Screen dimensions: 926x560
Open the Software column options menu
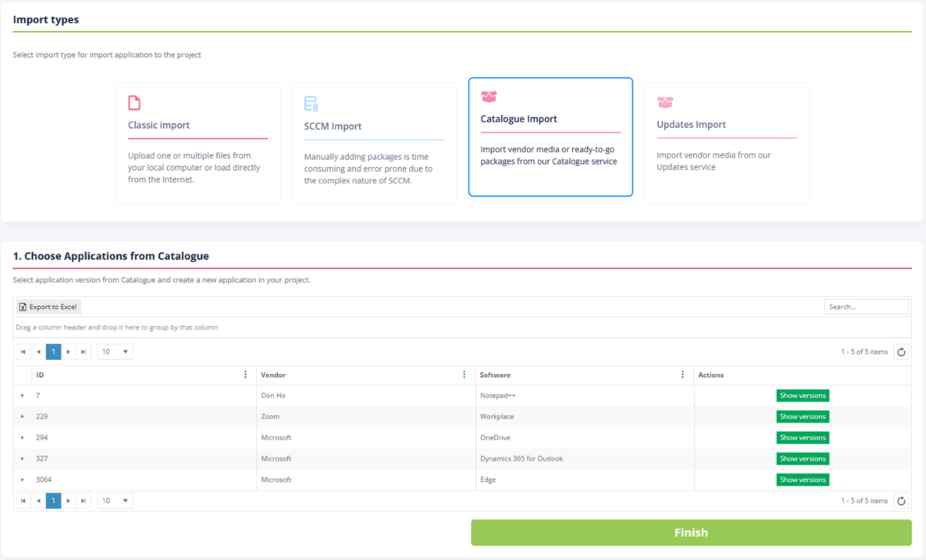point(682,375)
